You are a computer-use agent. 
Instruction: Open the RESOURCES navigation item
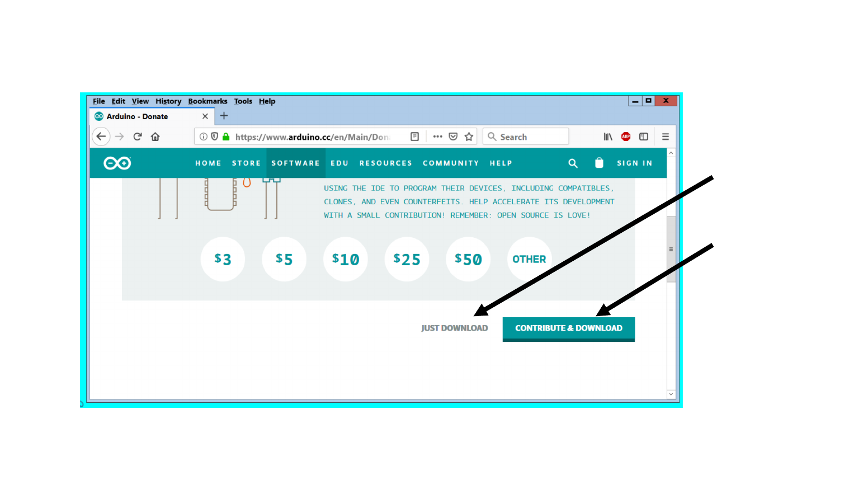[x=386, y=163]
